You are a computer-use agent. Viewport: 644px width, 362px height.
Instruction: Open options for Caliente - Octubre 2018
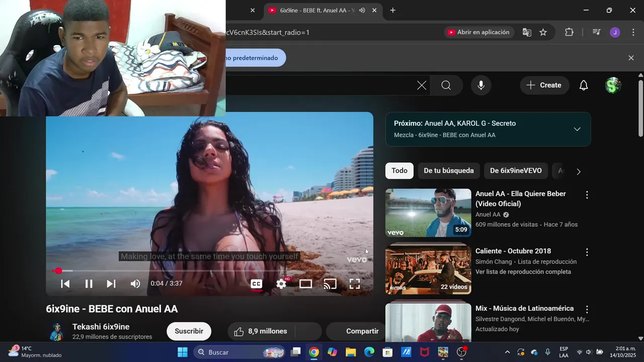(587, 252)
